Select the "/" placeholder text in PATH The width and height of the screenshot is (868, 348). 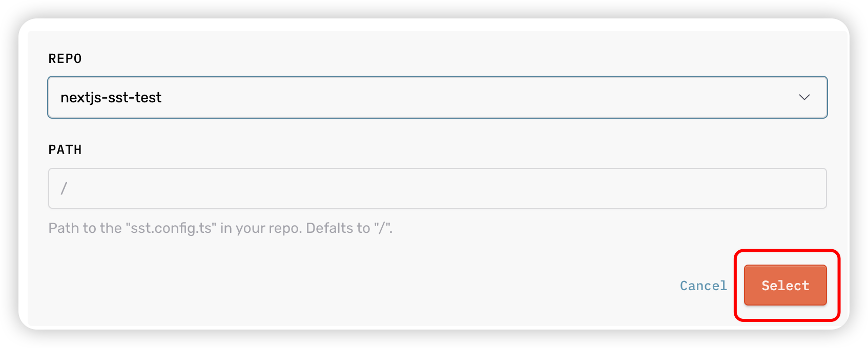[x=64, y=188]
